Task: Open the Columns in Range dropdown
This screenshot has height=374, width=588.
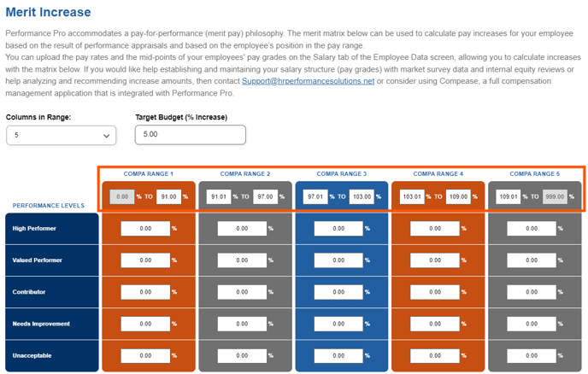Action: coord(62,135)
